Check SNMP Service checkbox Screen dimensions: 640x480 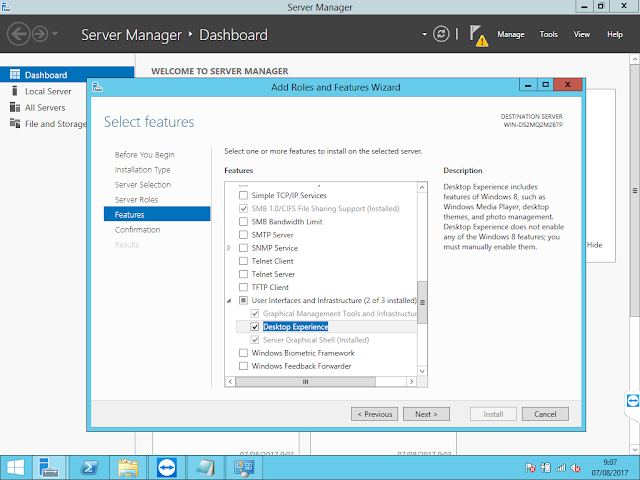[x=243, y=248]
